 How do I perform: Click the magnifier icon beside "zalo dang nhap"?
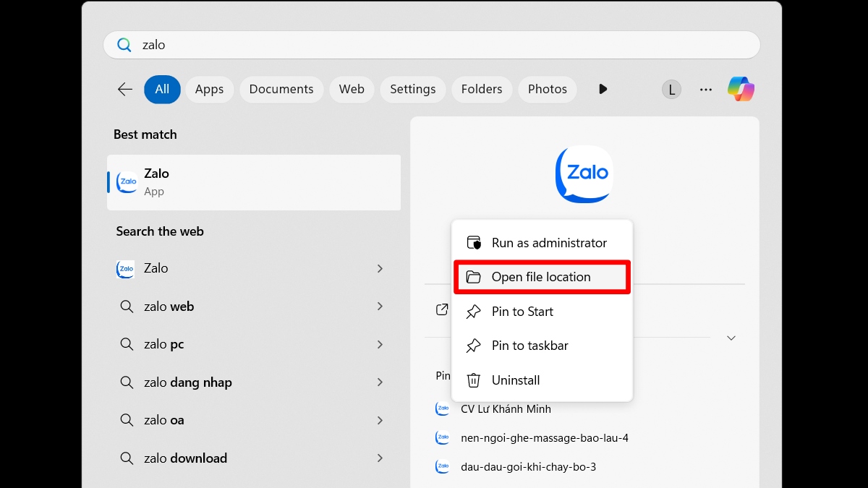tap(127, 382)
